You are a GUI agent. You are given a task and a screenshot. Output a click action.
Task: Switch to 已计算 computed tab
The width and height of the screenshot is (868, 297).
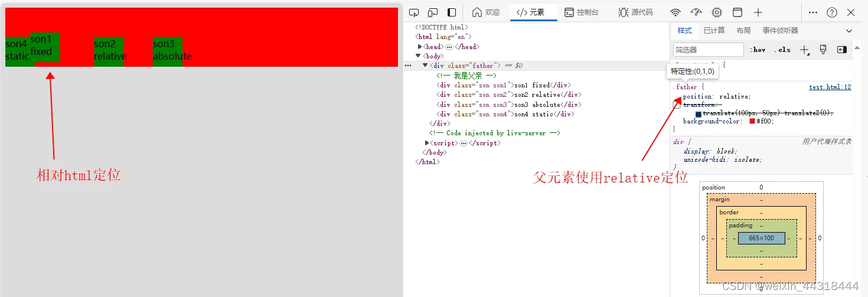[x=714, y=31]
